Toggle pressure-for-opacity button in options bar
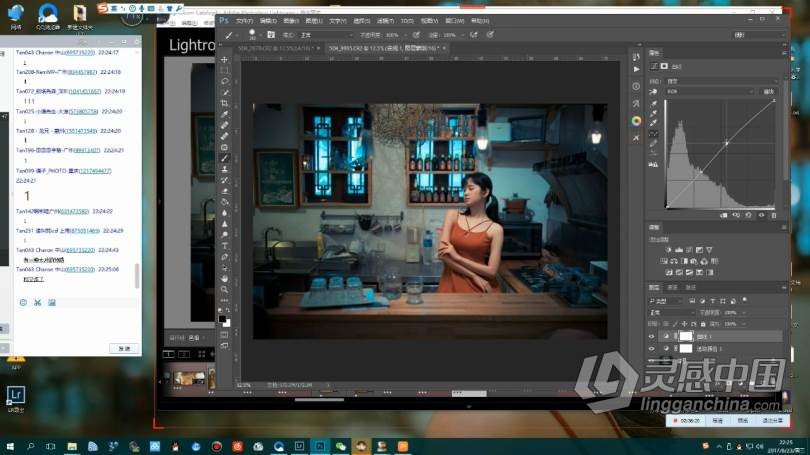Image resolution: width=810 pixels, height=455 pixels. (416, 35)
